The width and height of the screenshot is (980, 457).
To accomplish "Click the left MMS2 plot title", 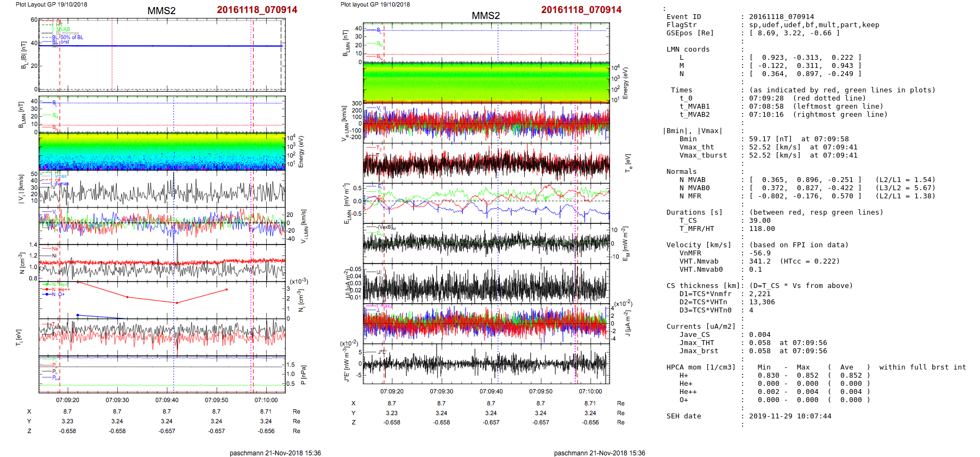I will pos(161,11).
